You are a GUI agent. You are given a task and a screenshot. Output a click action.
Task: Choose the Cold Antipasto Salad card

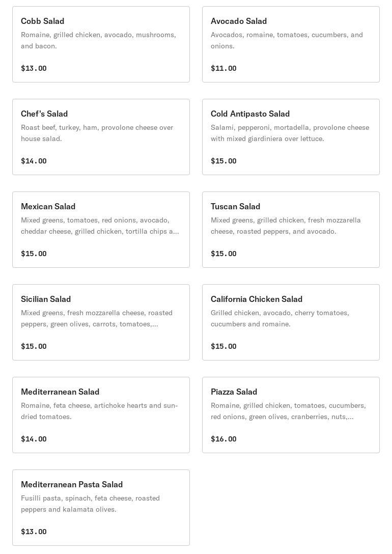click(291, 137)
